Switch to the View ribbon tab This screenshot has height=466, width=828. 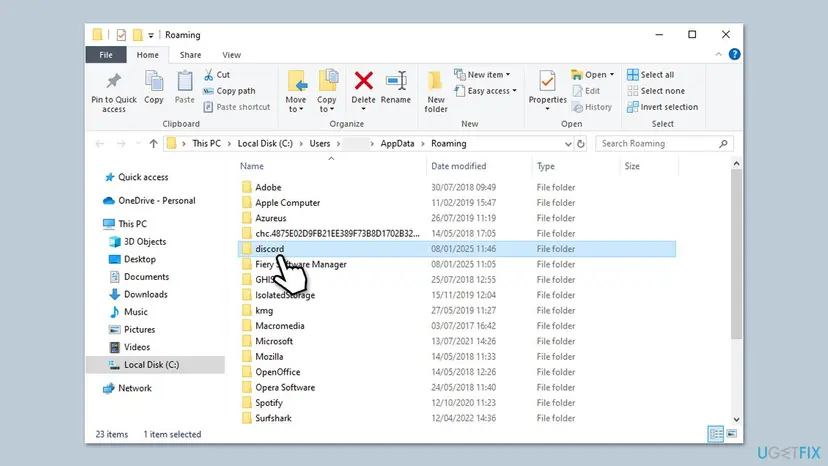[231, 54]
